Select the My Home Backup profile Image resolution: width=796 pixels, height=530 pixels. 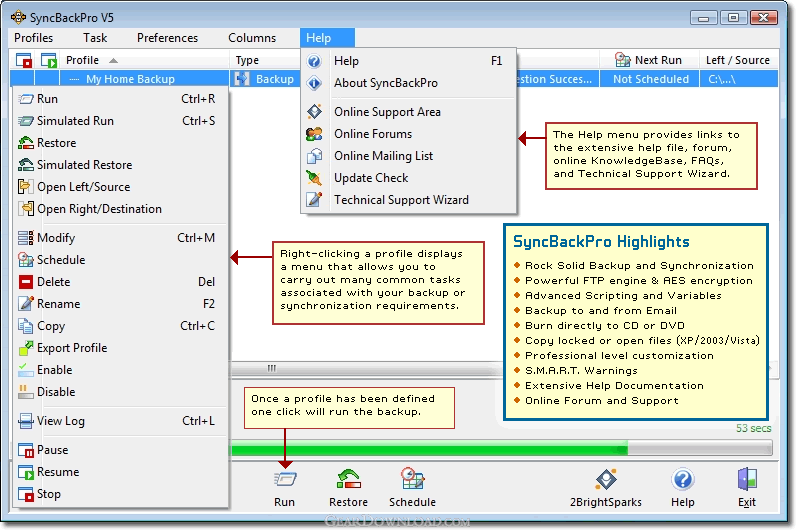(130, 79)
